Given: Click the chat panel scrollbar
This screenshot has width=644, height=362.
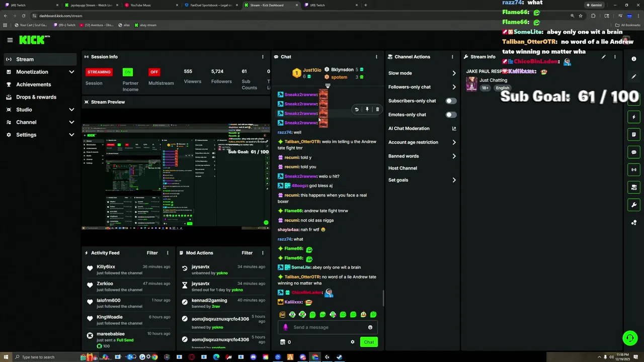Looking at the screenshot, I should [x=383, y=298].
